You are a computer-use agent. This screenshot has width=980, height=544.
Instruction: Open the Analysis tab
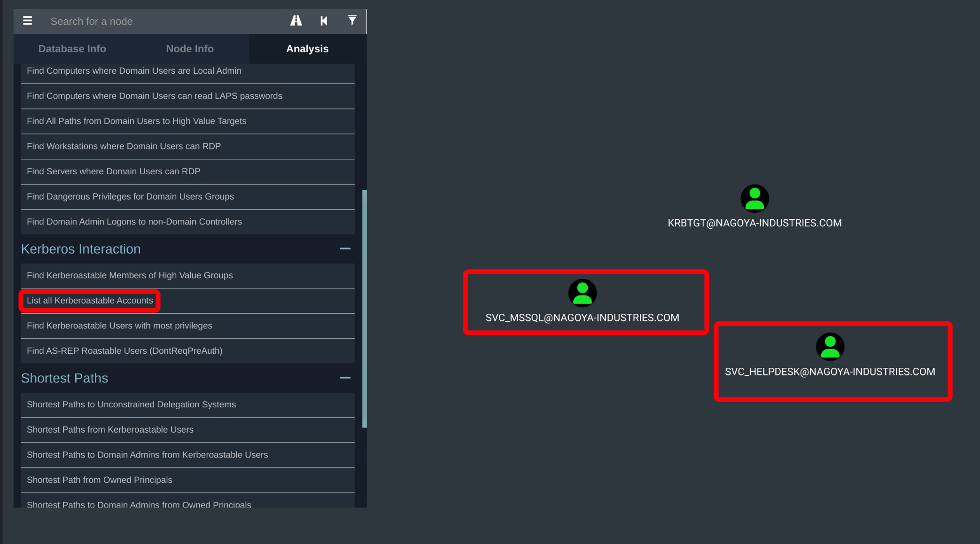(x=307, y=49)
